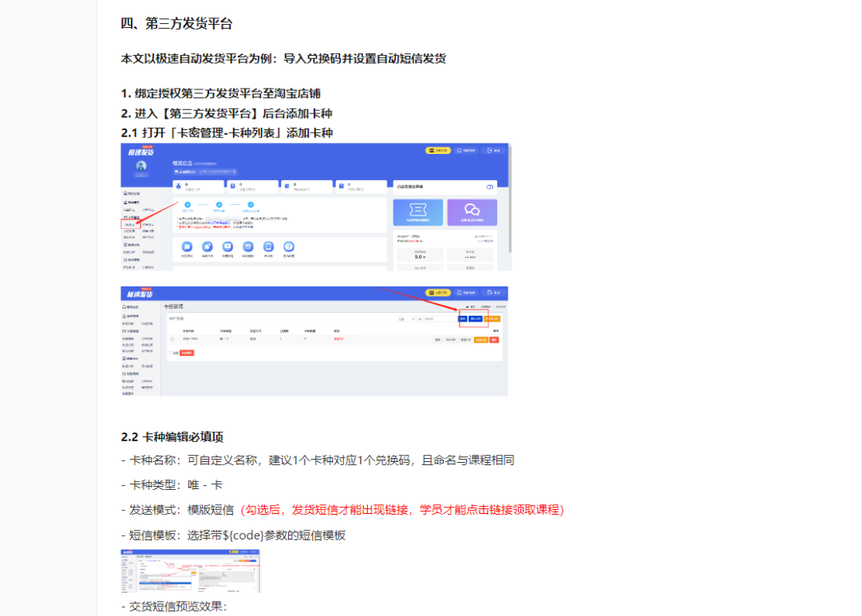The width and height of the screenshot is (862, 616).
Task: Open the small card-edit screenshot above 交货短信预览效果
Action: 190,571
